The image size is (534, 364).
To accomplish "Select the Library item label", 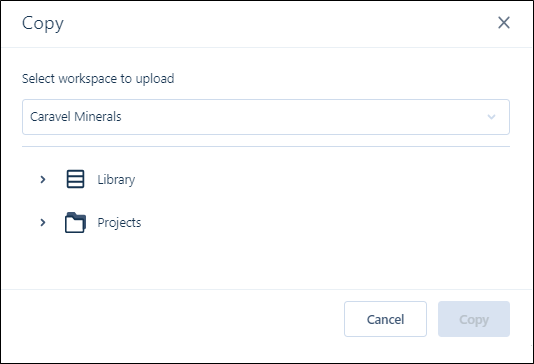I will [116, 179].
